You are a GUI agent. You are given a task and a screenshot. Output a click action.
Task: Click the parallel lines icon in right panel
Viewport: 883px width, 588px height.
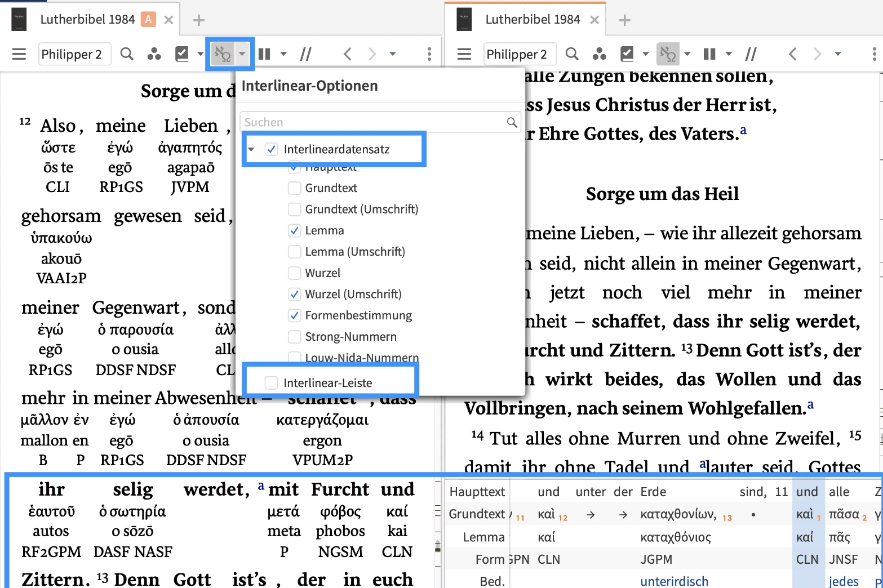(x=751, y=54)
